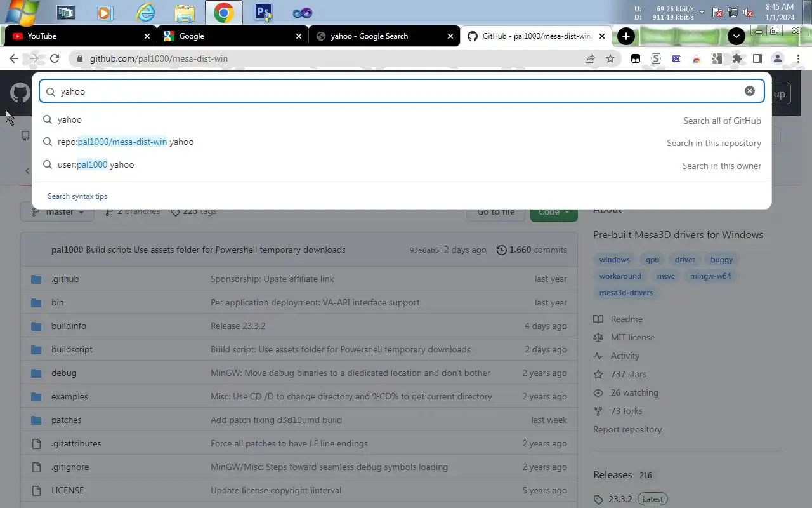Click the address bar URL

(159, 58)
